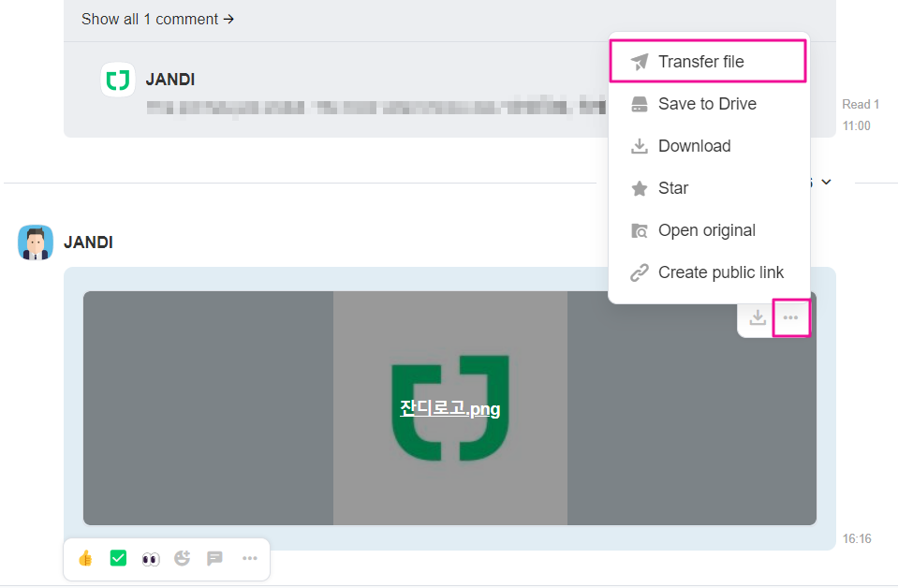
Task: Create public link for file
Action: coord(709,272)
